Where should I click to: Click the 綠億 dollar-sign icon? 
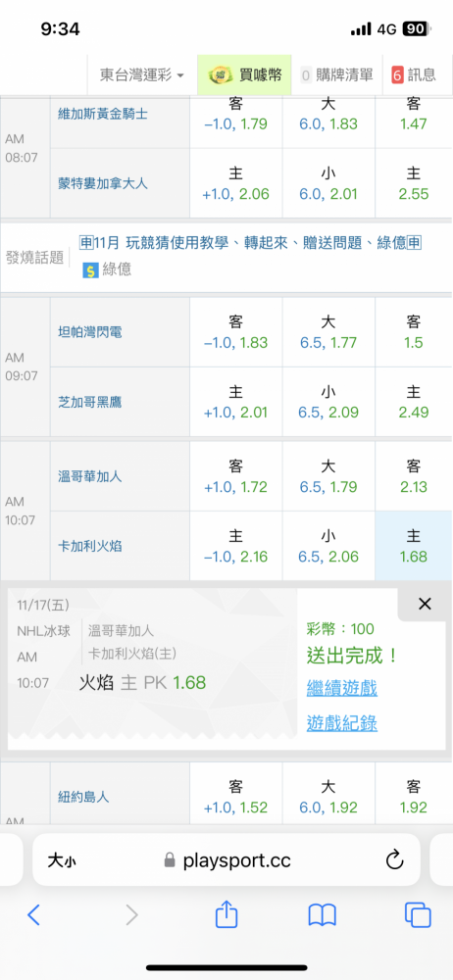(91, 270)
